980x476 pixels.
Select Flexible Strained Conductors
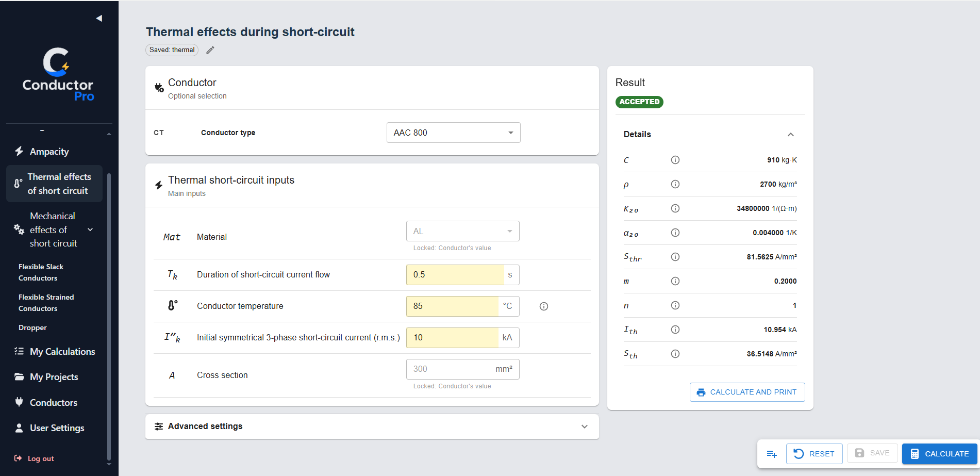pyautogui.click(x=46, y=303)
